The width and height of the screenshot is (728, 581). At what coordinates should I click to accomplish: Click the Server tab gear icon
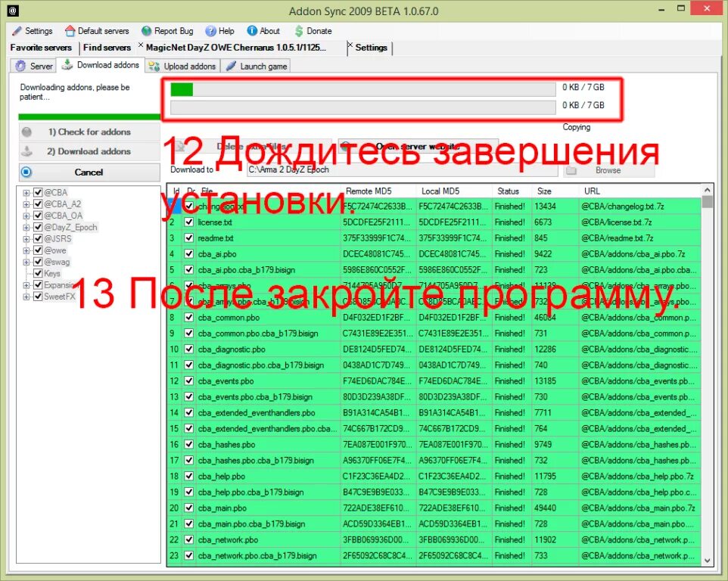tap(20, 66)
